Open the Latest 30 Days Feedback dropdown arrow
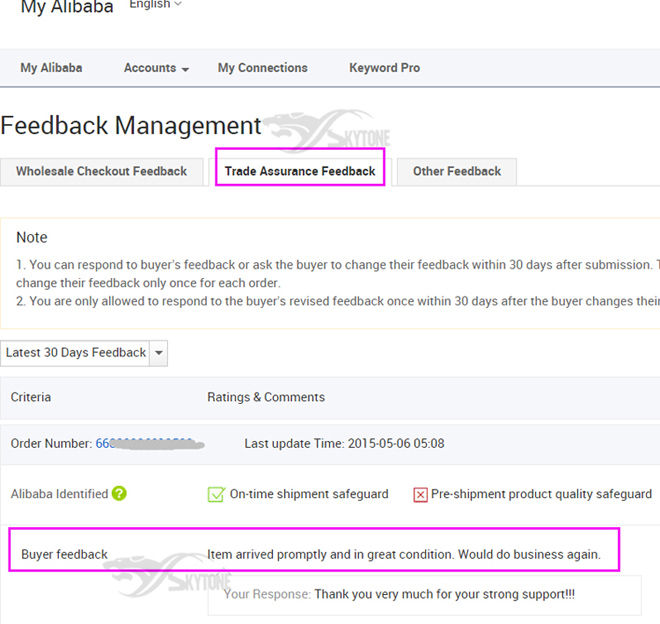Viewport: 660px width, 624px height. coord(159,353)
